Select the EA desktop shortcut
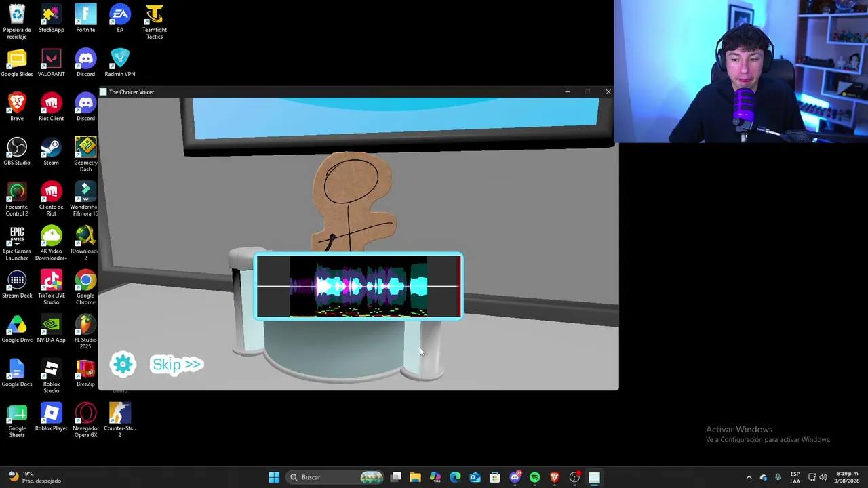The height and width of the screenshot is (488, 868). pyautogui.click(x=120, y=19)
